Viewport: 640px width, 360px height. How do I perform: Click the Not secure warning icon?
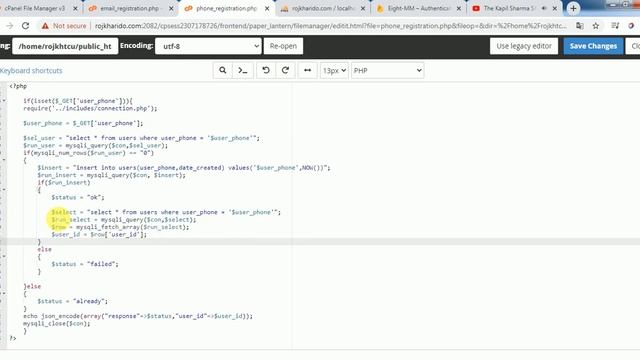click(45, 26)
